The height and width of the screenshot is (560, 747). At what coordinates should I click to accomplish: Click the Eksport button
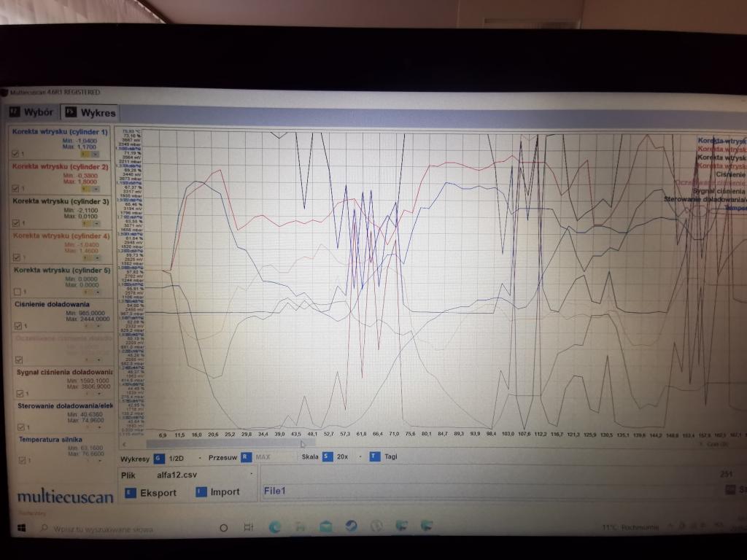coord(150,493)
